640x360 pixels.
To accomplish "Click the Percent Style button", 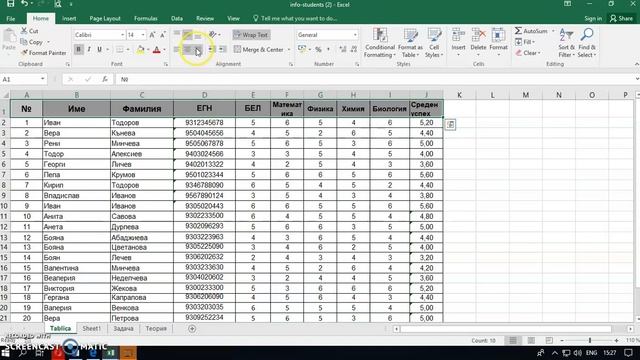I will [x=318, y=49].
